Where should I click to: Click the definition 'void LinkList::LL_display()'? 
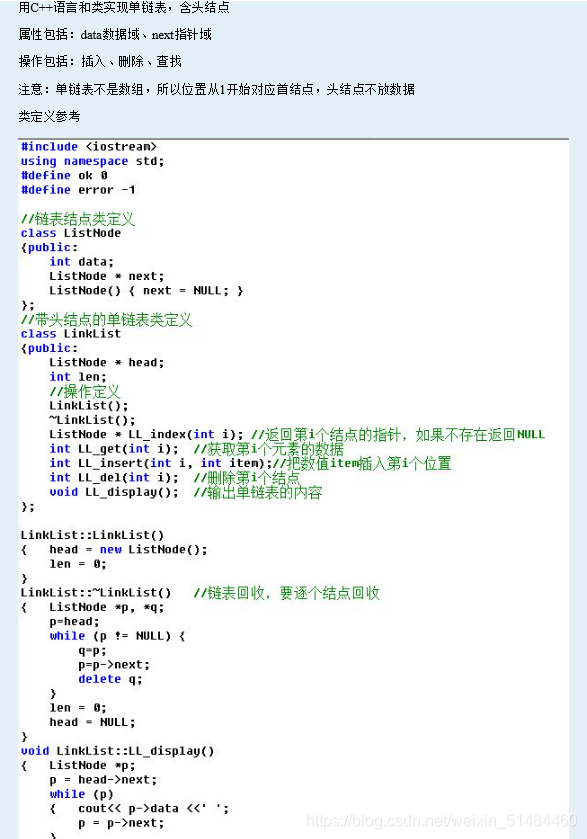117,751
